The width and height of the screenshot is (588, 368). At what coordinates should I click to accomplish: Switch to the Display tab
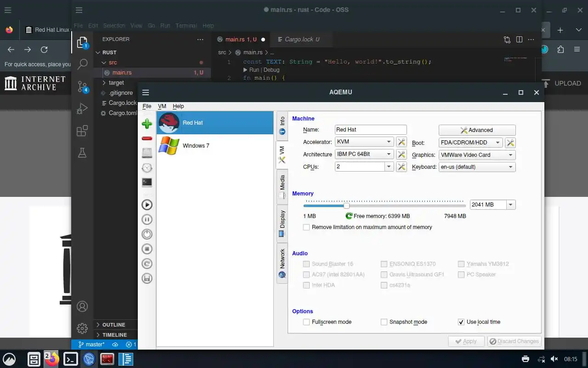pyautogui.click(x=282, y=224)
